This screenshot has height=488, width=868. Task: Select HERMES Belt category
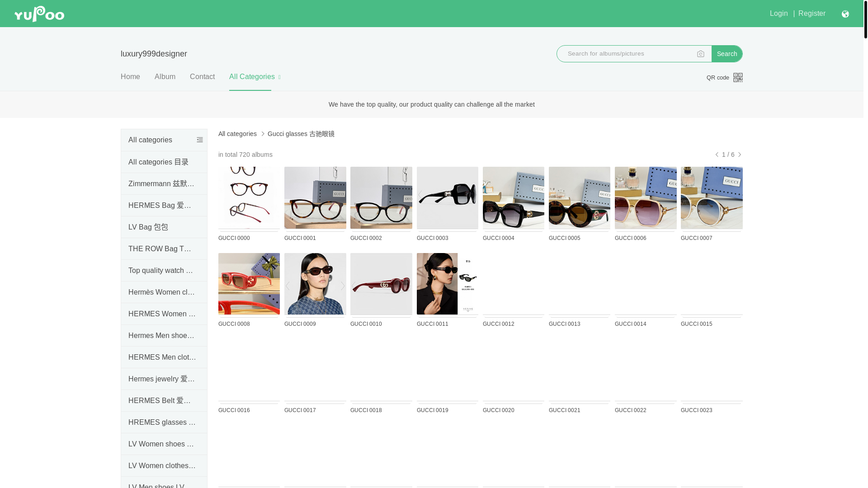coord(164,401)
